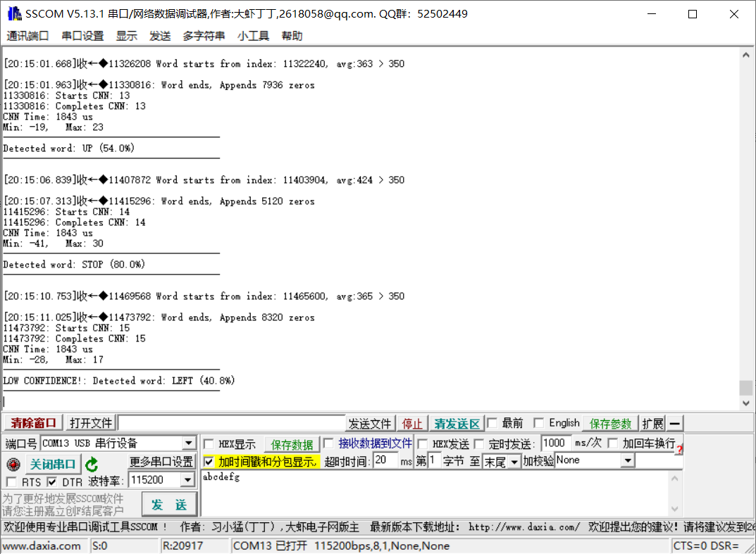Collapse send panel using the dash icon

pyautogui.click(x=674, y=423)
